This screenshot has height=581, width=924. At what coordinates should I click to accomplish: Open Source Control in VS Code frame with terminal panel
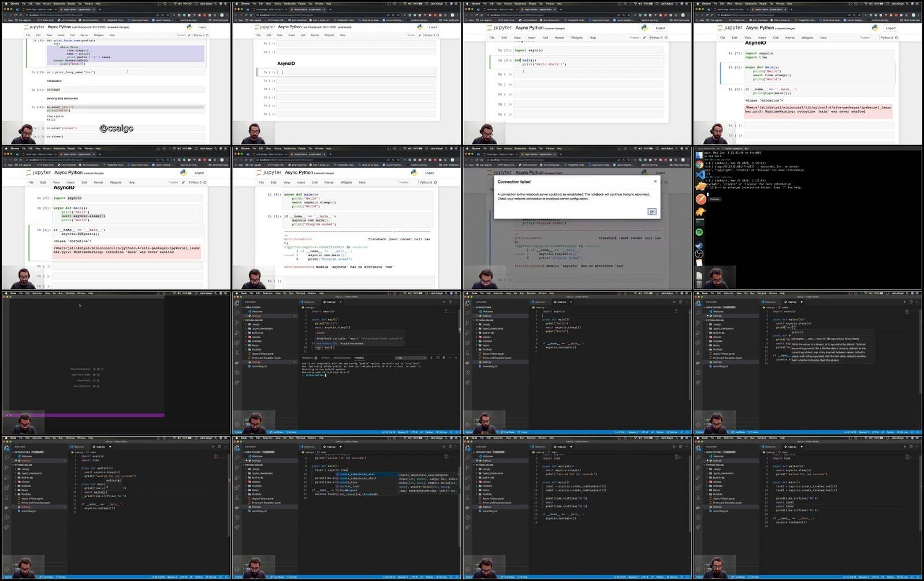click(237, 323)
